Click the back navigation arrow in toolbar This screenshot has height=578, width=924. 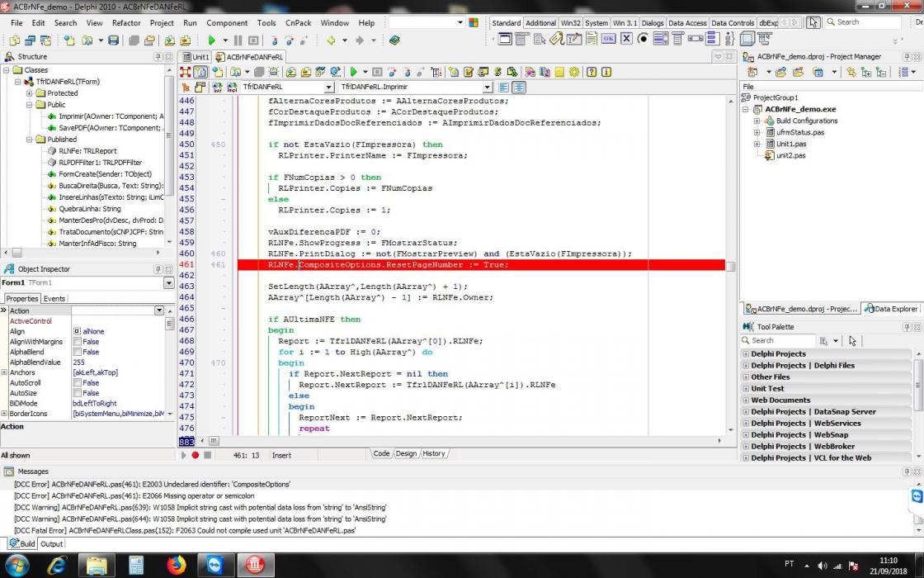[x=331, y=40]
